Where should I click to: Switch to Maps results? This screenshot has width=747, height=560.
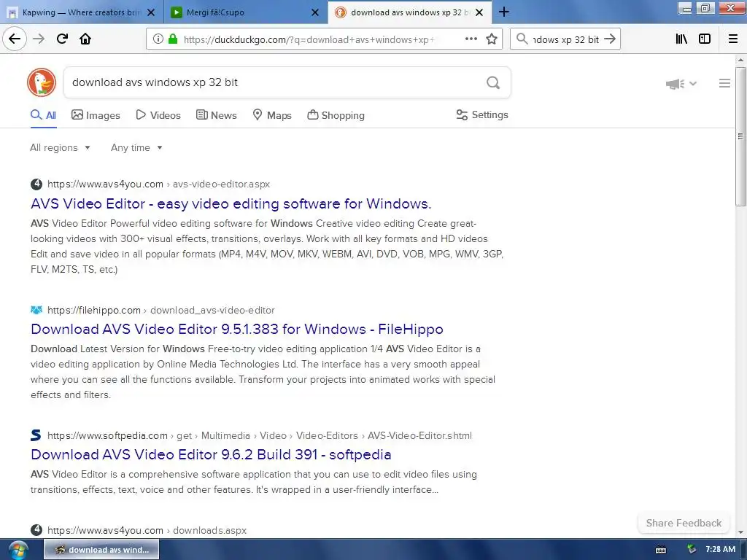(x=272, y=115)
